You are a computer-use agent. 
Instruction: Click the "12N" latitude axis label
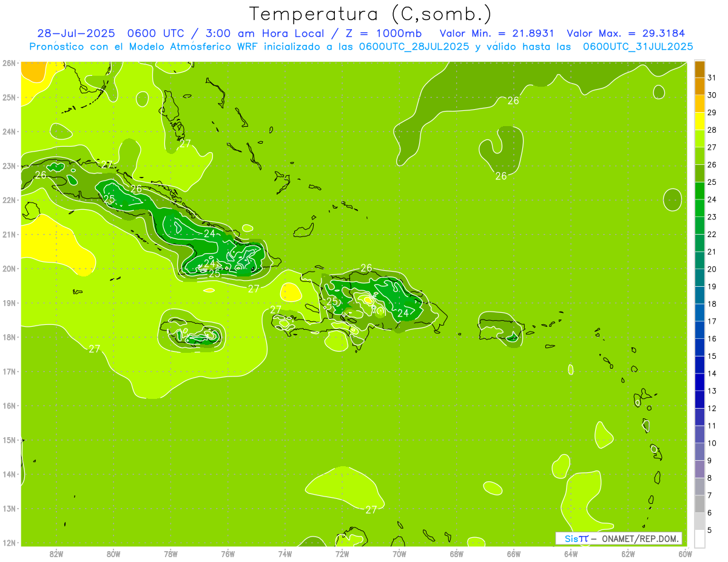pyautogui.click(x=8, y=543)
